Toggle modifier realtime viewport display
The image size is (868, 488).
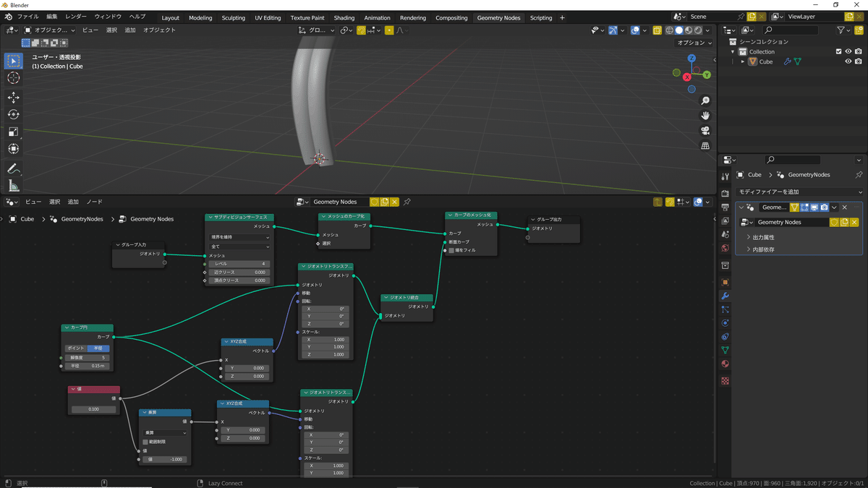coord(814,207)
